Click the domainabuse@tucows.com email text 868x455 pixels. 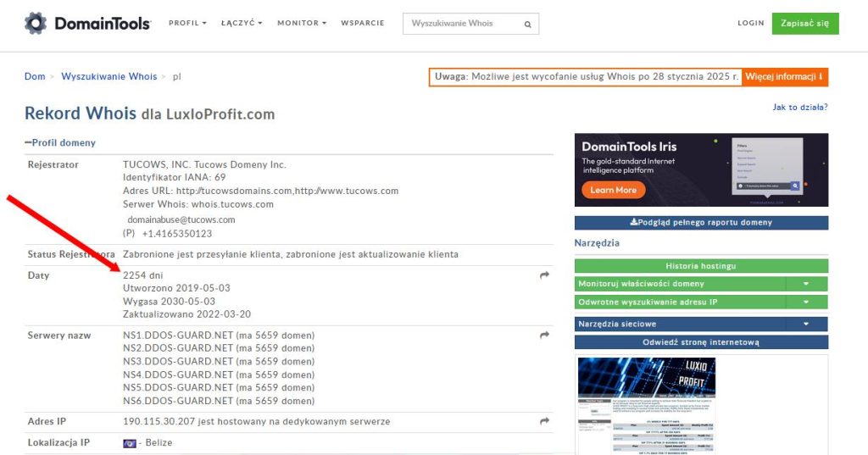(181, 219)
